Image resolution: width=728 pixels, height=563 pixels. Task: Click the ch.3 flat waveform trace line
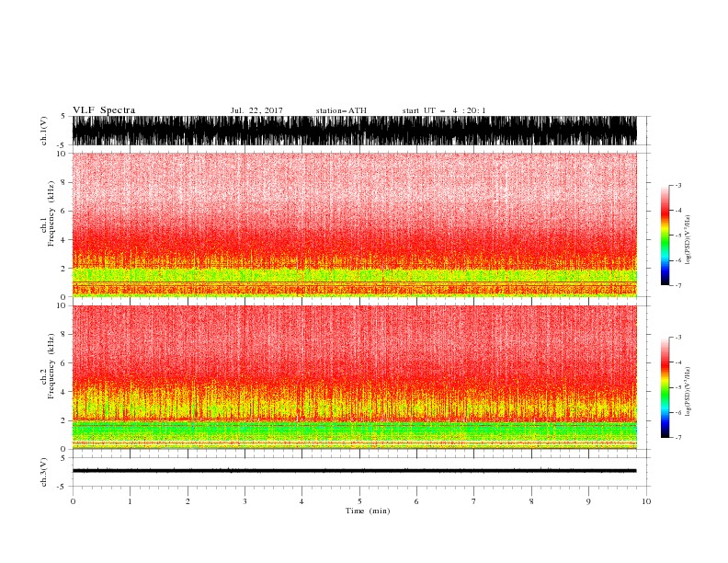click(x=355, y=471)
